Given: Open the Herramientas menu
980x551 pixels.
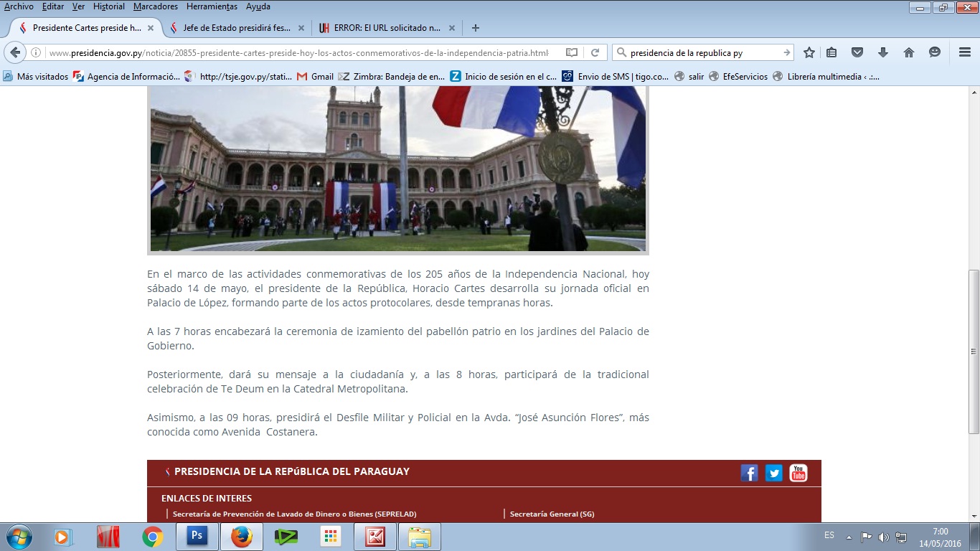Looking at the screenshot, I should pyautogui.click(x=213, y=6).
